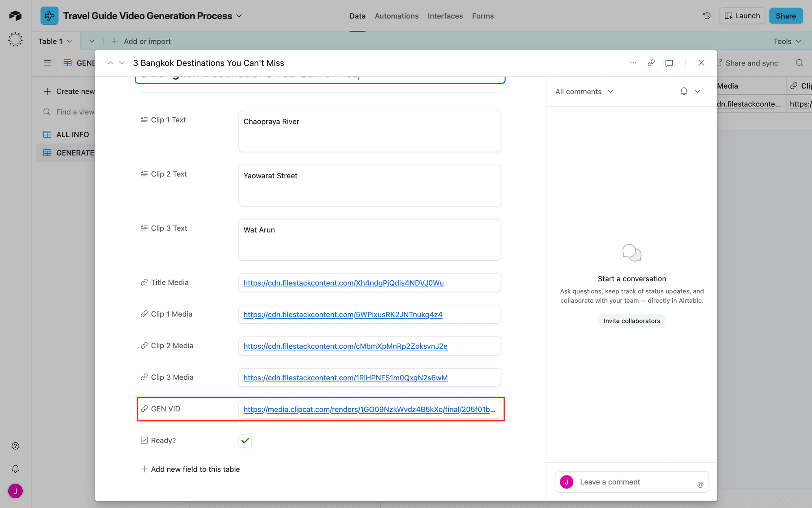The width and height of the screenshot is (812, 508).
Task: Open the Clip 3 Media URL
Action: pyautogui.click(x=345, y=378)
